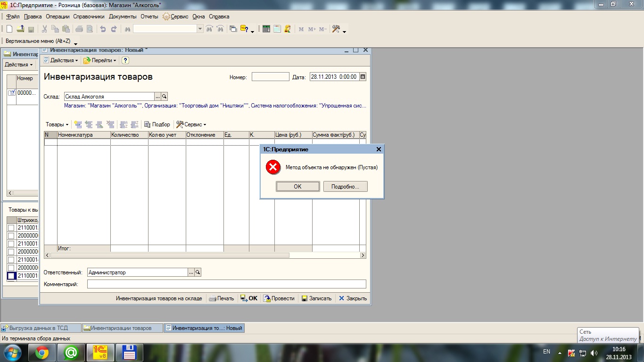Open the 1C help question icon in main toolbar
This screenshot has height=362, width=644.
click(244, 29)
